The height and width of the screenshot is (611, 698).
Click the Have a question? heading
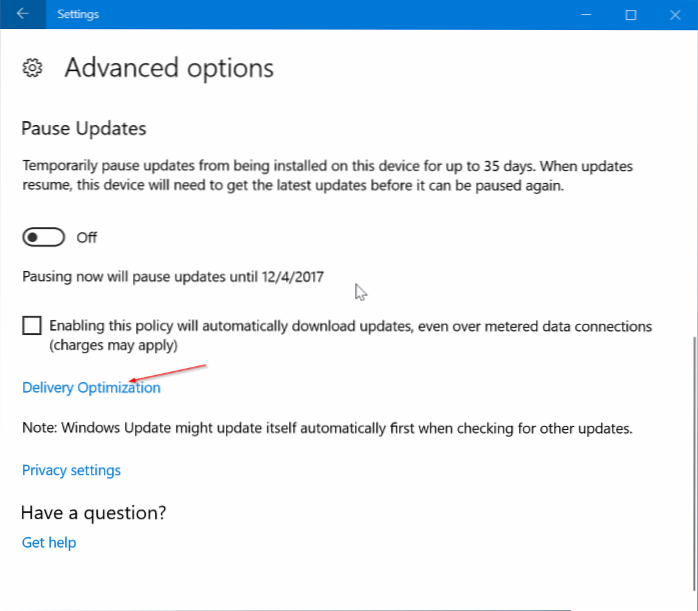(x=94, y=513)
